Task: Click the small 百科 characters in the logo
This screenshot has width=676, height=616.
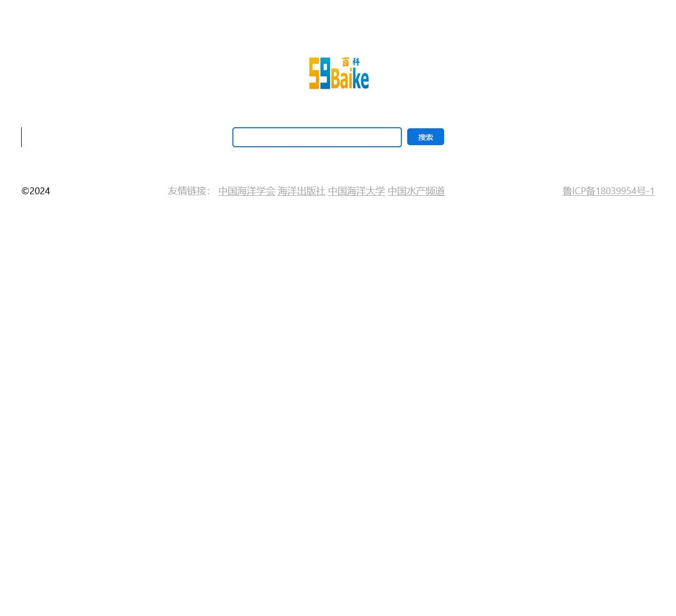Action: click(351, 62)
